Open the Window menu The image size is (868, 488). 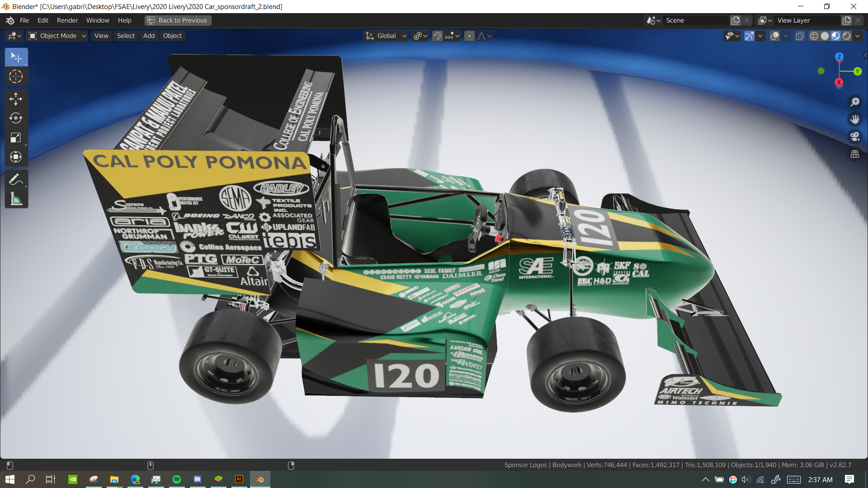point(98,20)
